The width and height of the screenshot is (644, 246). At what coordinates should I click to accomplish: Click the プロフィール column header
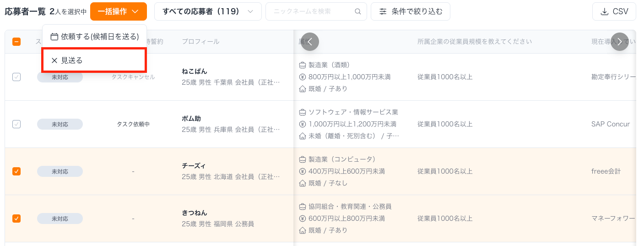(x=200, y=42)
